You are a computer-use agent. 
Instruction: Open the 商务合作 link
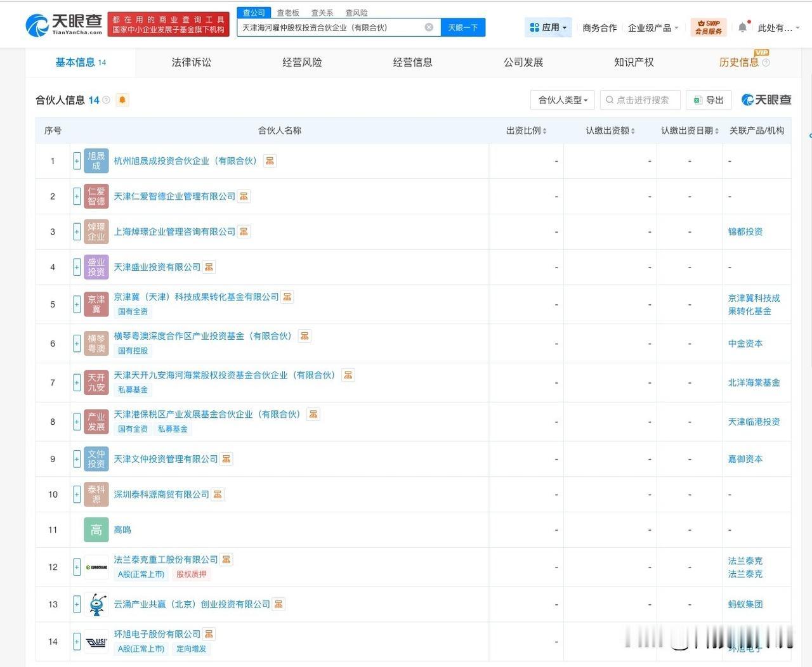(599, 28)
